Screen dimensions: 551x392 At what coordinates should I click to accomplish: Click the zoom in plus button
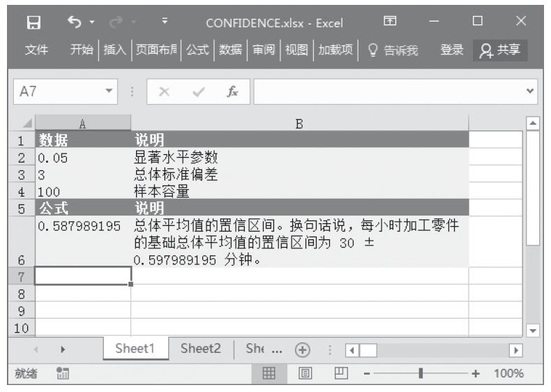[476, 374]
